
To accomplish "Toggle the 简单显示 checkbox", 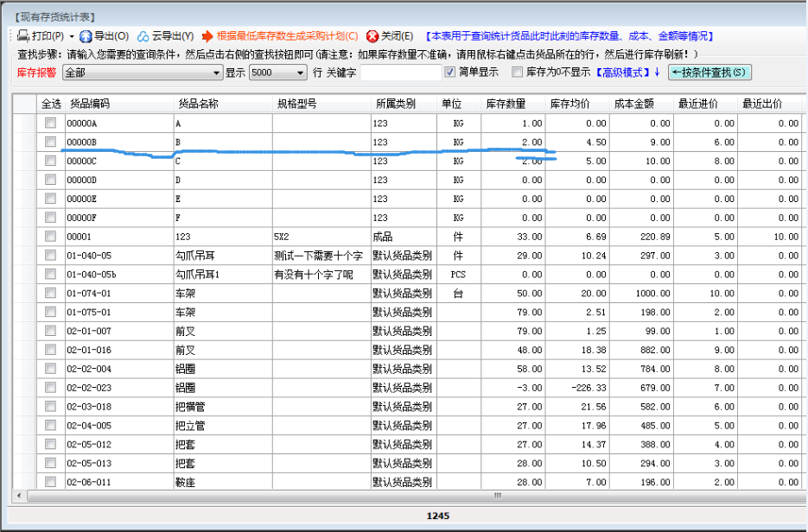I will [449, 73].
